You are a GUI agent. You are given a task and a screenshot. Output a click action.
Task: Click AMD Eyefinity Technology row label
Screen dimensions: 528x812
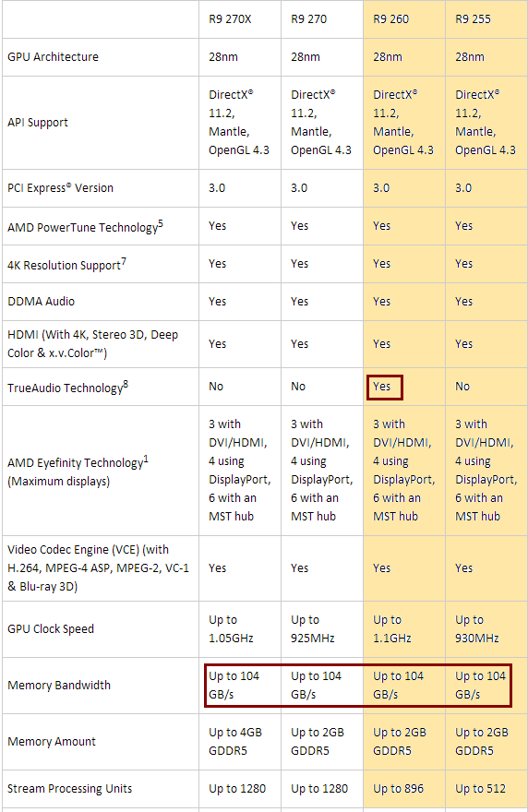coord(78,472)
